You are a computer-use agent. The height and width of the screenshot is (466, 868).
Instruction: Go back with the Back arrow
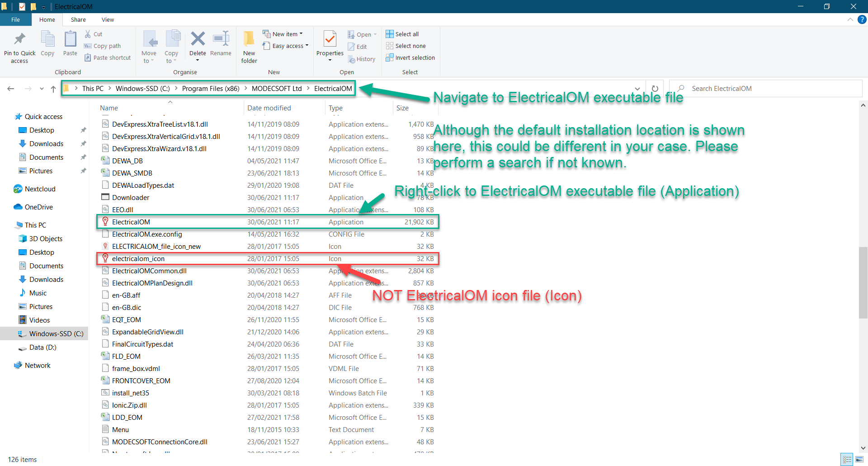click(11, 89)
